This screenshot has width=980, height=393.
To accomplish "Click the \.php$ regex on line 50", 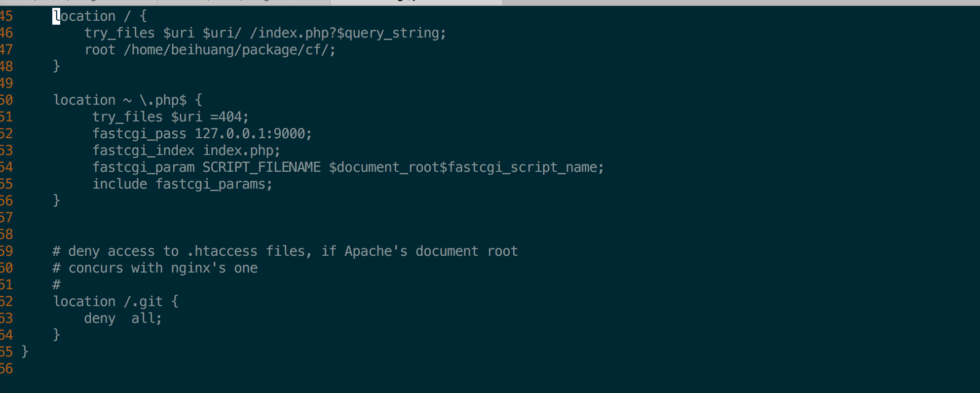I will coord(163,100).
